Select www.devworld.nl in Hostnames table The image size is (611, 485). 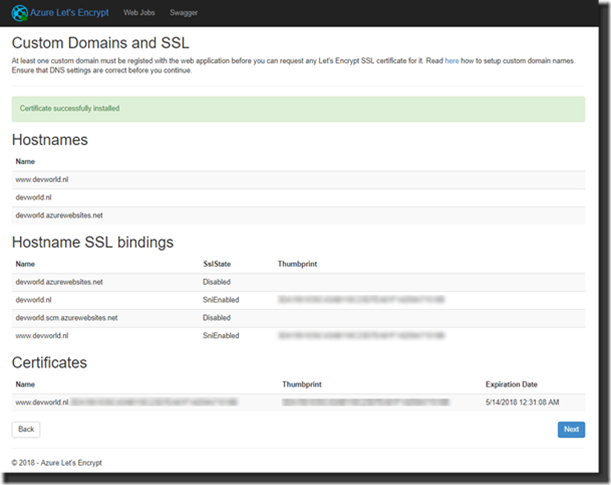tap(42, 180)
